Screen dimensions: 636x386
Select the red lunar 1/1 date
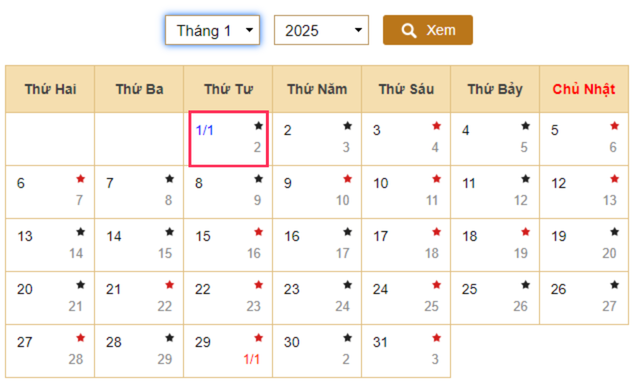(251, 359)
